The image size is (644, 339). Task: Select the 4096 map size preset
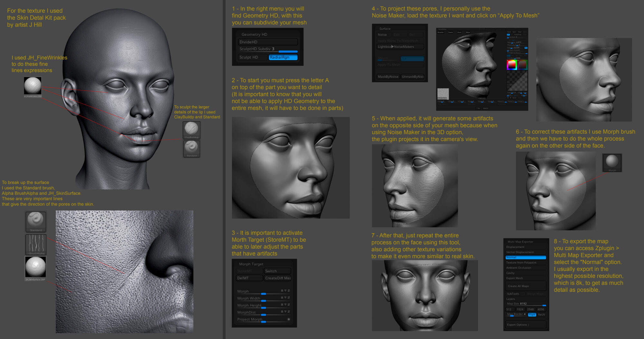pos(541,309)
